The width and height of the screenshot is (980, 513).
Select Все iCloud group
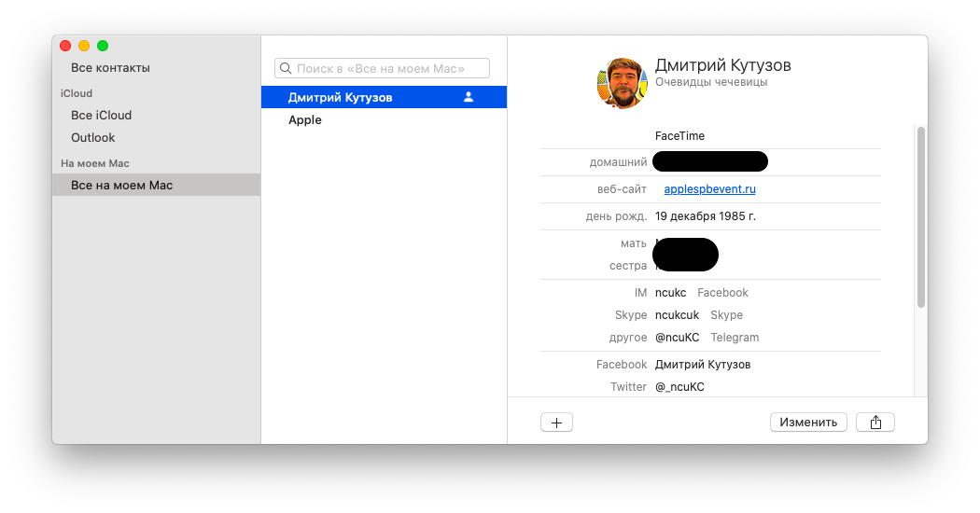[101, 115]
